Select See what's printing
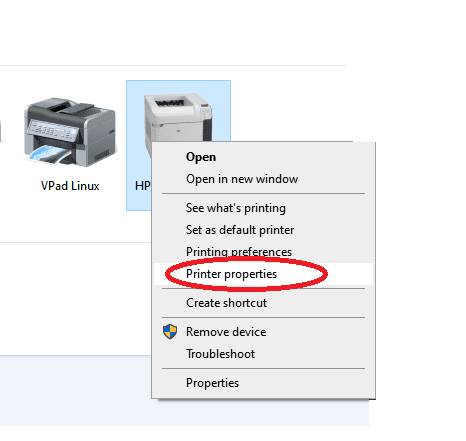This screenshot has width=466, height=441. (x=236, y=208)
